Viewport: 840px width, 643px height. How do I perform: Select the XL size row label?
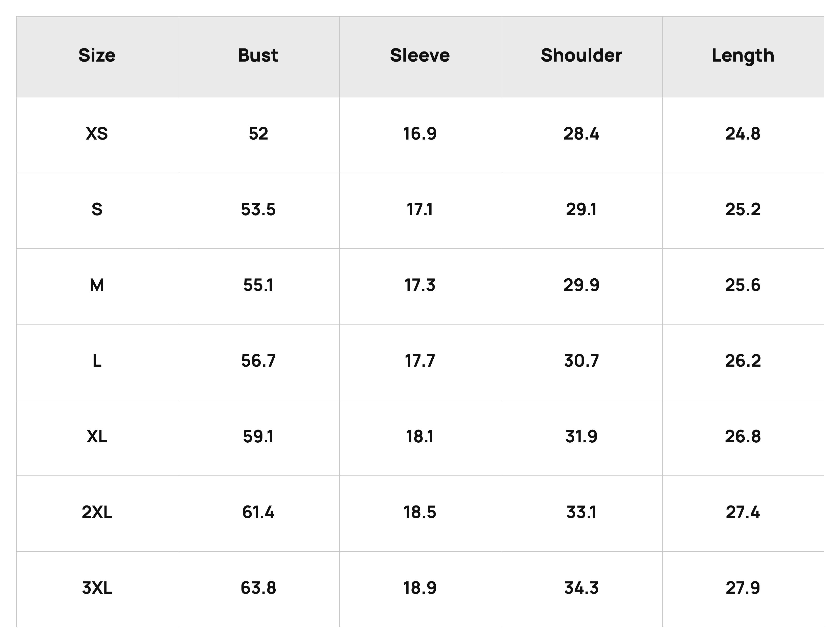97,437
